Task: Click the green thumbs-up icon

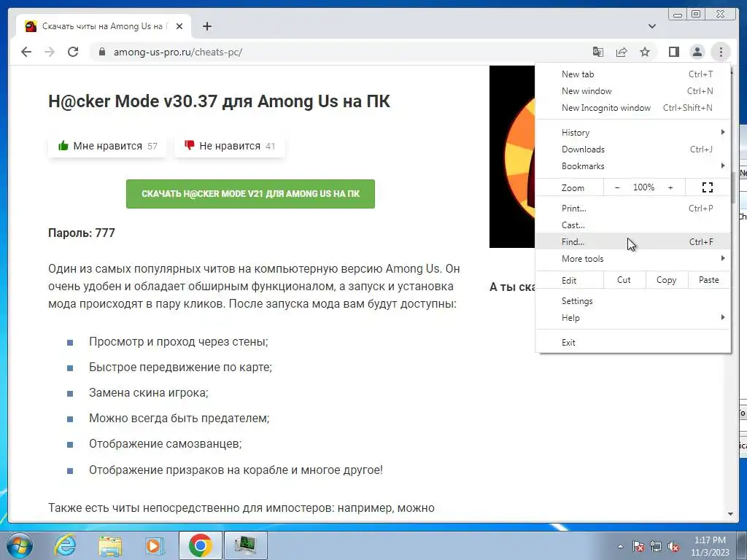Action: (x=63, y=146)
